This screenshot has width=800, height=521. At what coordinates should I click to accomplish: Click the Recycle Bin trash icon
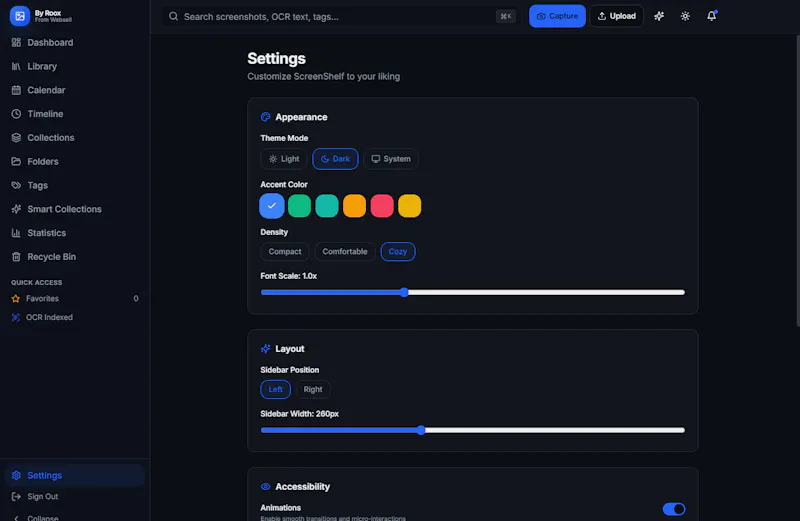click(x=16, y=257)
